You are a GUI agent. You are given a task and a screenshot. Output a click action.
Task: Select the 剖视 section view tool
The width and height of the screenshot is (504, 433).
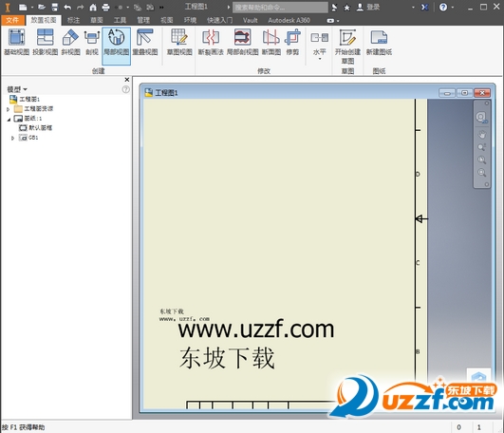point(92,42)
